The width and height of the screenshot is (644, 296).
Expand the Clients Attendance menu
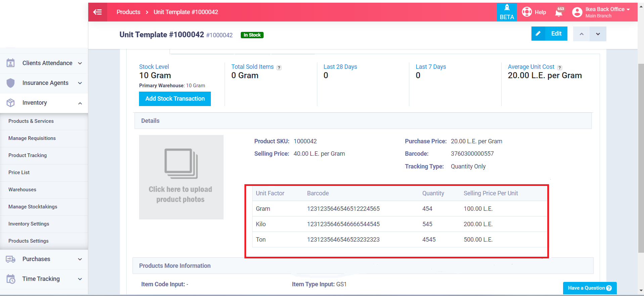[44, 63]
